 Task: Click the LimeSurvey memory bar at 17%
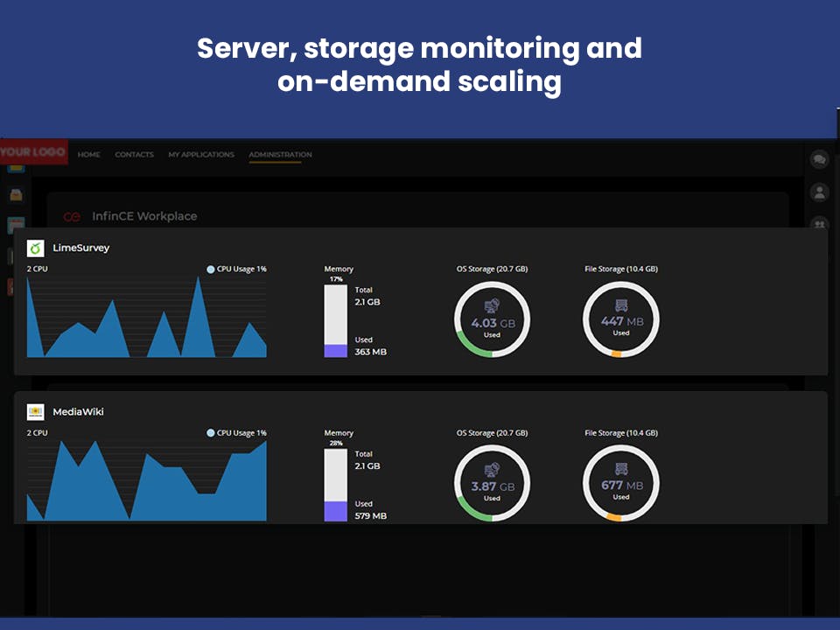tap(336, 321)
